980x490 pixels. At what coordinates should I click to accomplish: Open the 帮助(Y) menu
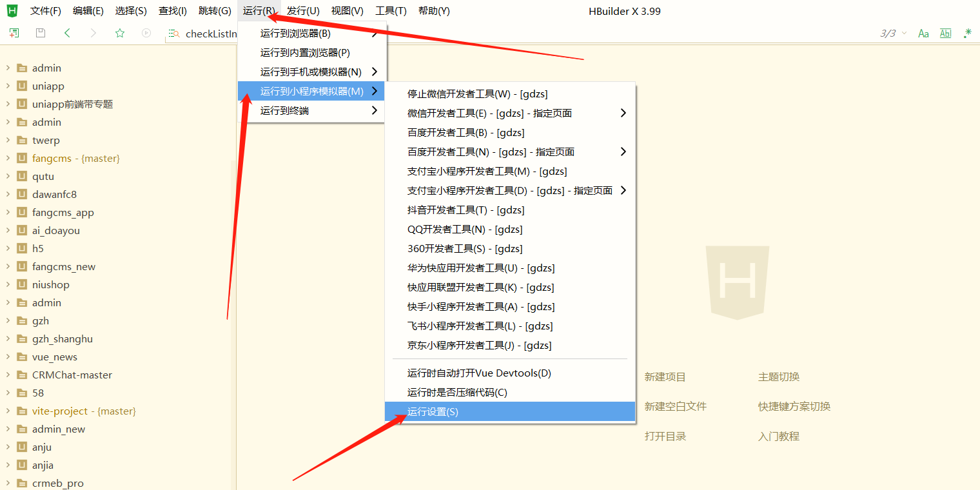click(x=434, y=11)
